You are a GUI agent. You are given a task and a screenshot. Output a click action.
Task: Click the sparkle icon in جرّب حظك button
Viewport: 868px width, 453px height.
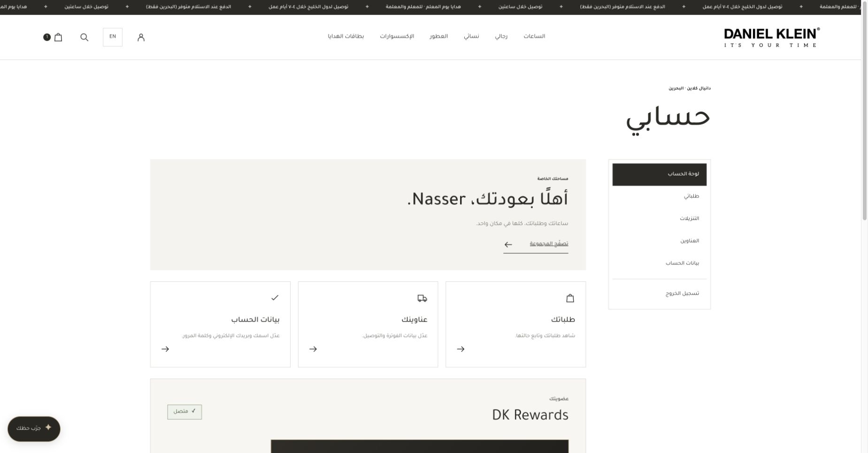point(48,428)
